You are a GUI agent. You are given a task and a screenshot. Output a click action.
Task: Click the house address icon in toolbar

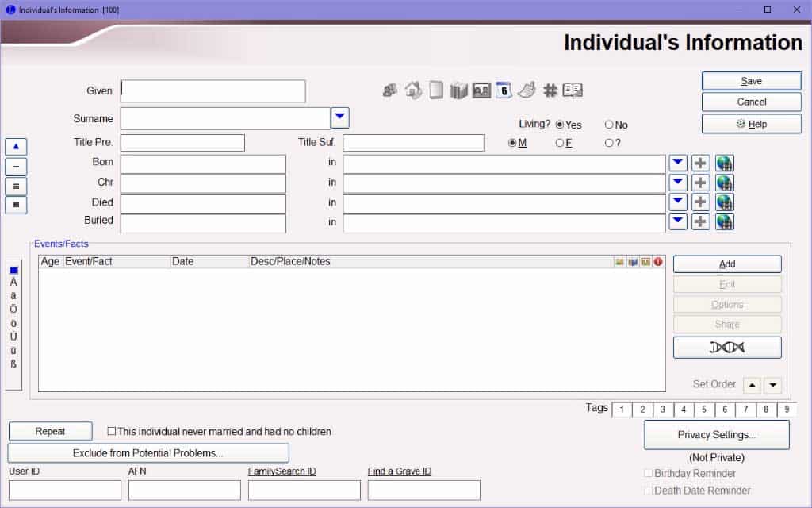tap(412, 90)
